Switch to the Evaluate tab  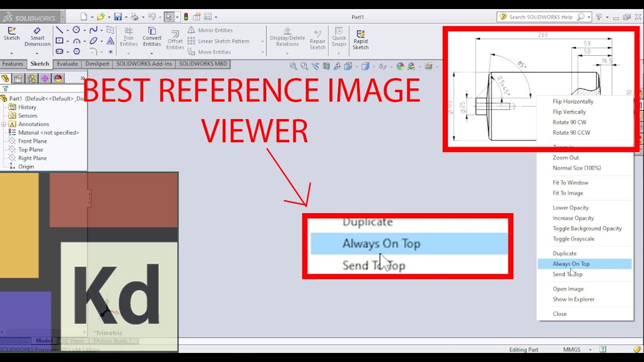point(67,64)
